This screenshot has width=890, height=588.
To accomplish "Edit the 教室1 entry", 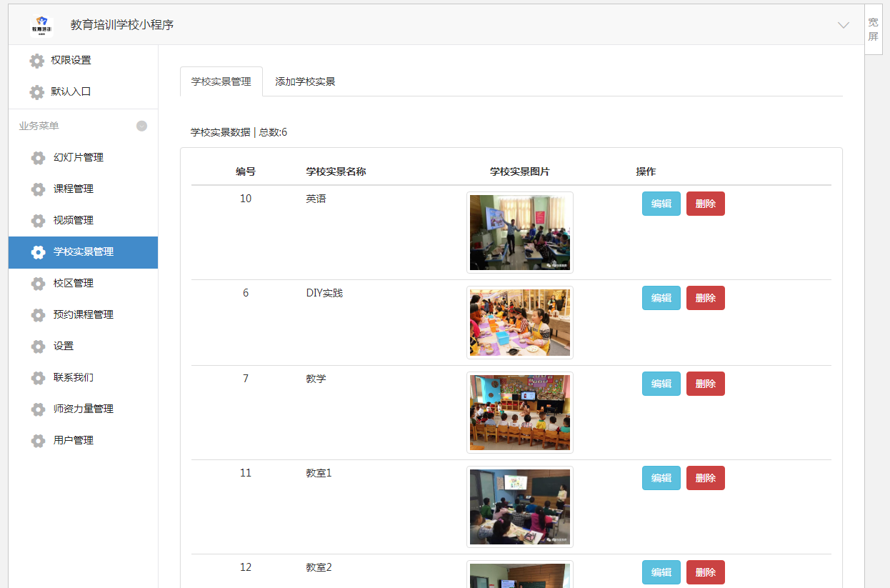I will click(x=661, y=478).
